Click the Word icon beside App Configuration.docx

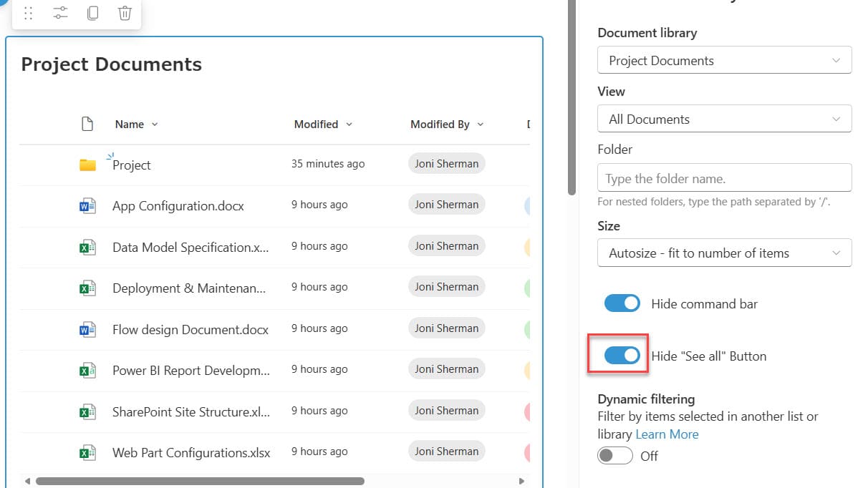(x=87, y=206)
